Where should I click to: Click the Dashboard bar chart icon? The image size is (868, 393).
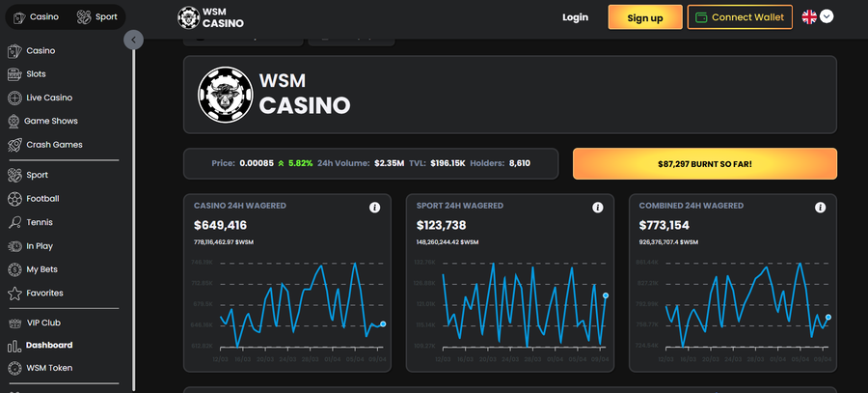[x=14, y=347]
